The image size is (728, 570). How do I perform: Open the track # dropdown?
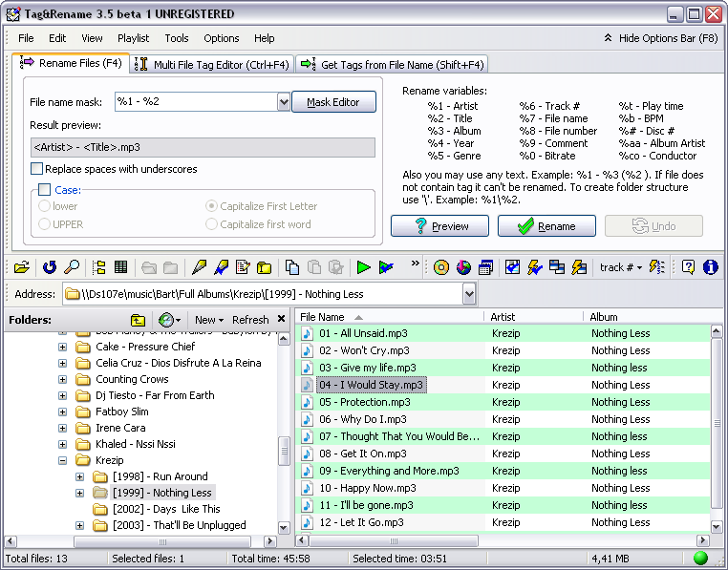(621, 267)
